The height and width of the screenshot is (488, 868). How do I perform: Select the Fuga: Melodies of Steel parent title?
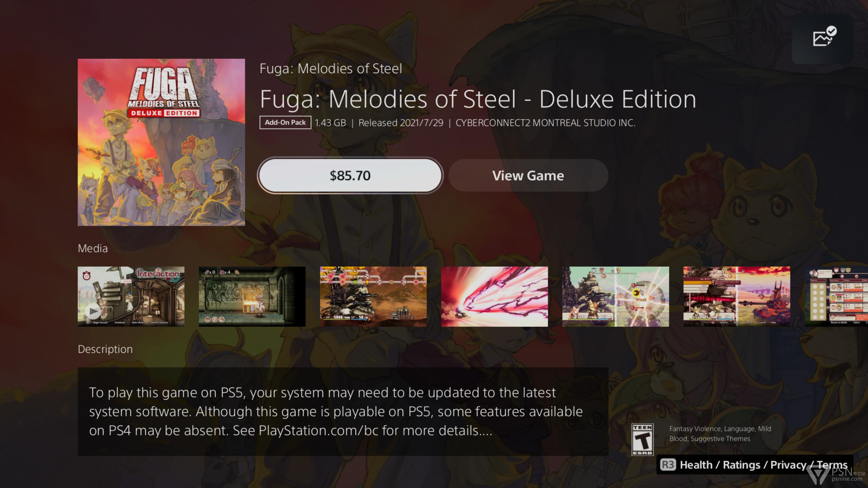pos(330,69)
